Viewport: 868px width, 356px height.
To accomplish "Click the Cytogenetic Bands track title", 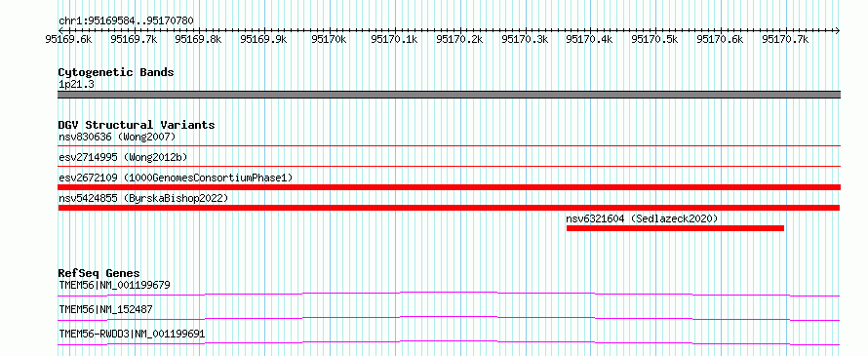I will click(x=116, y=72).
